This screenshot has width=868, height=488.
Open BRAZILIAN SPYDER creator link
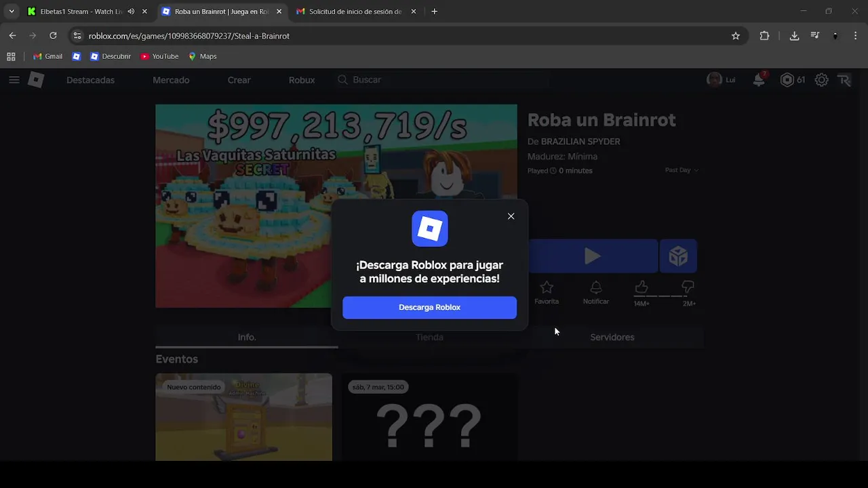(580, 142)
